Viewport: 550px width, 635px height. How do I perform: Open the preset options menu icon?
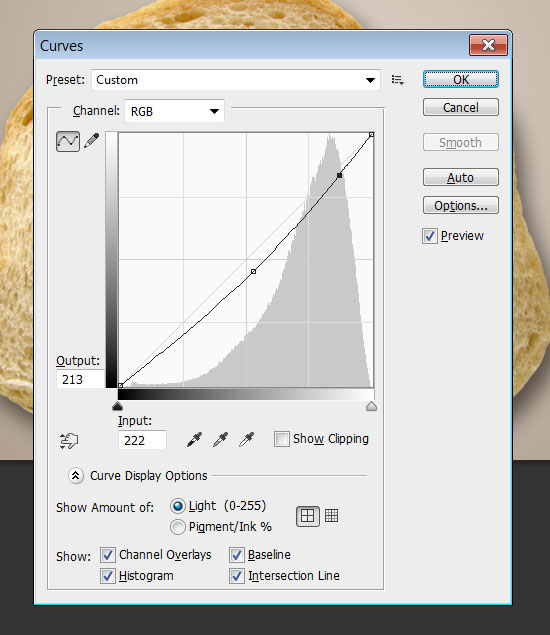coord(398,80)
